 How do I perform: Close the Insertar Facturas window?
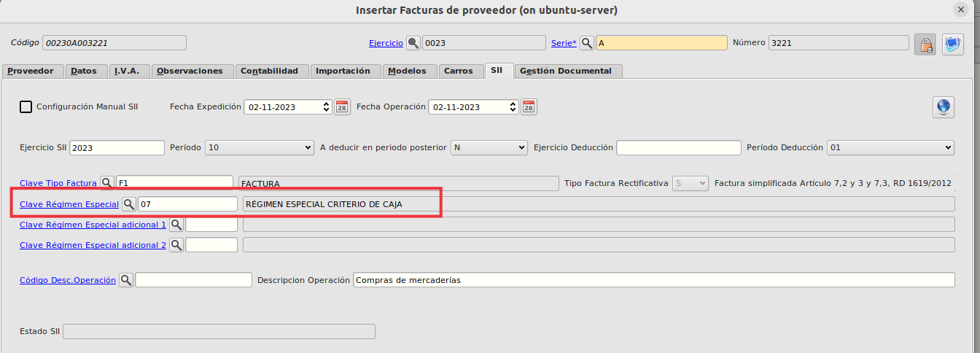[x=961, y=9]
